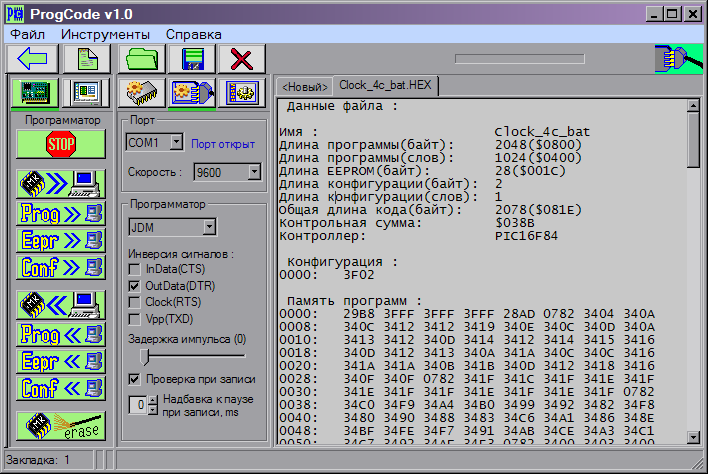Click the file data vertical scrollbar thumb

[693, 140]
